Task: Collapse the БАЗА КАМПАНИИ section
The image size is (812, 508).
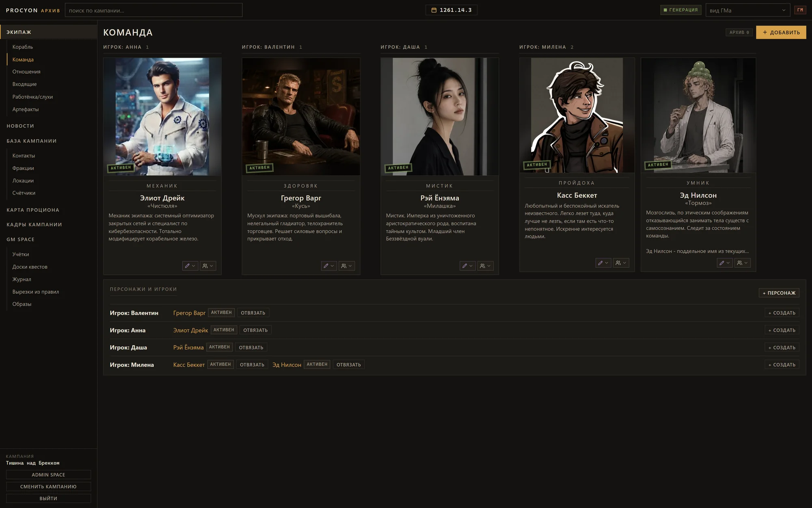Action: click(32, 141)
